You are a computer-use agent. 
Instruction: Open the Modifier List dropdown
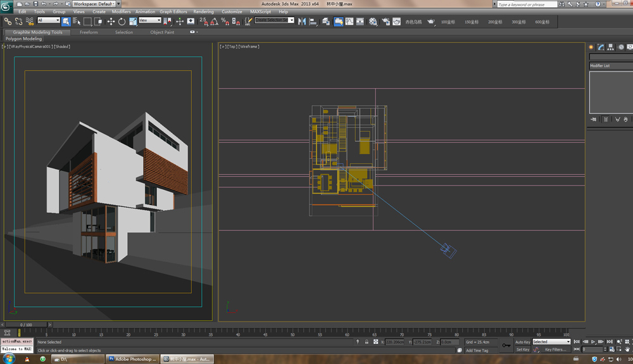click(x=608, y=66)
